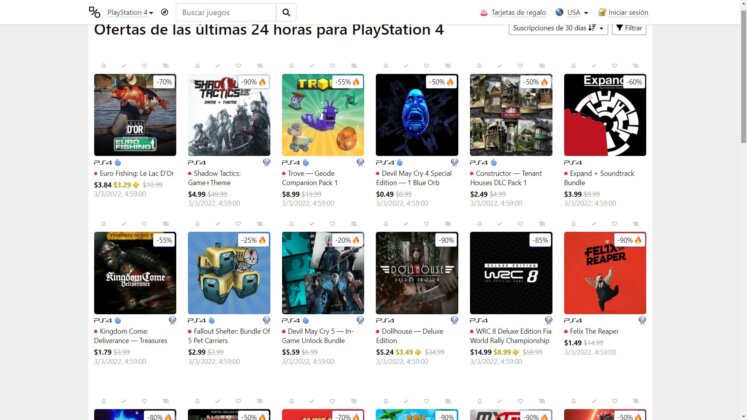Open the Suscripciones de 30 días sort dropdown
Image resolution: width=747 pixels, height=420 pixels.
tap(558, 28)
